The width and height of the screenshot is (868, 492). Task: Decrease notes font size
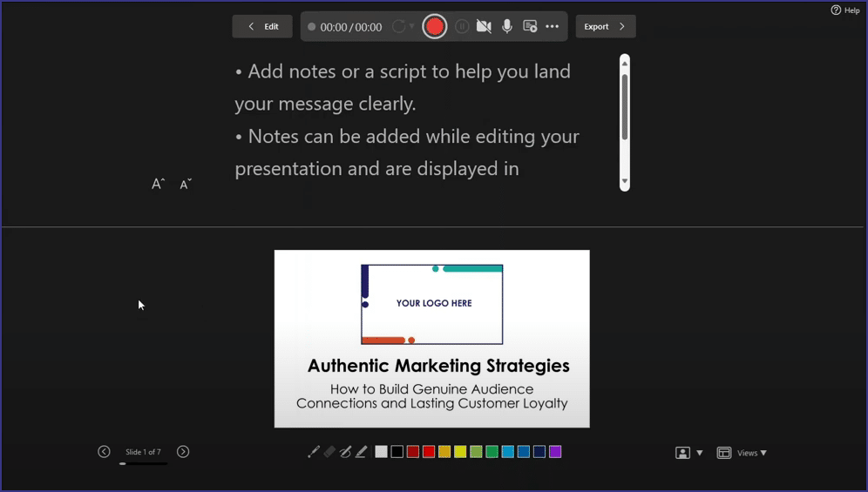[186, 184]
